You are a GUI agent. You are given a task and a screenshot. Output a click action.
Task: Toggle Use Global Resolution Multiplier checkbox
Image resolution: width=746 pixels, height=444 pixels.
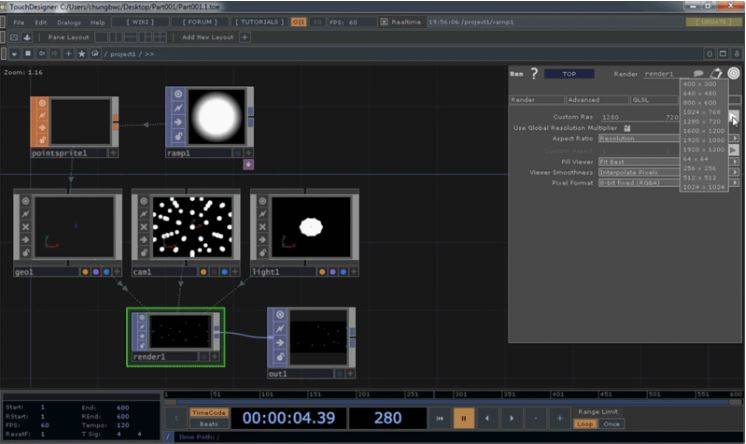coord(627,128)
